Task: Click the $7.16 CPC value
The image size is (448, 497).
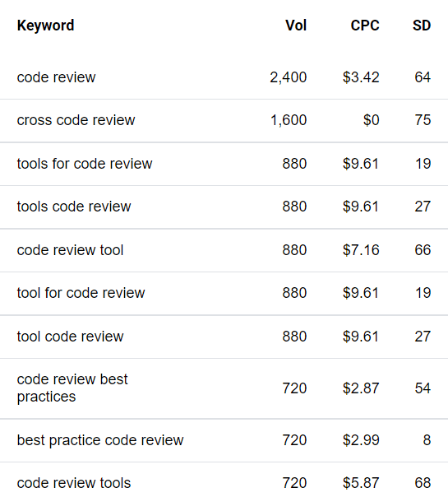Action: 361,250
